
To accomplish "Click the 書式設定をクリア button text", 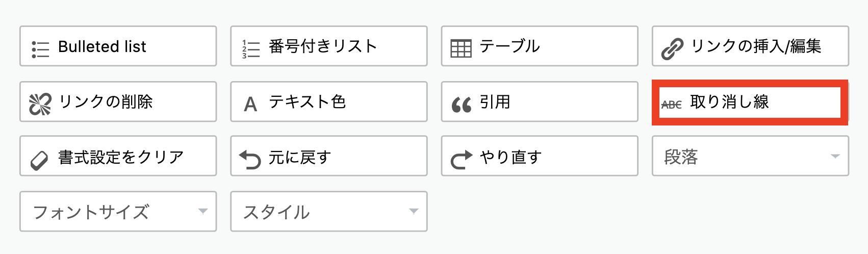I will (x=121, y=157).
